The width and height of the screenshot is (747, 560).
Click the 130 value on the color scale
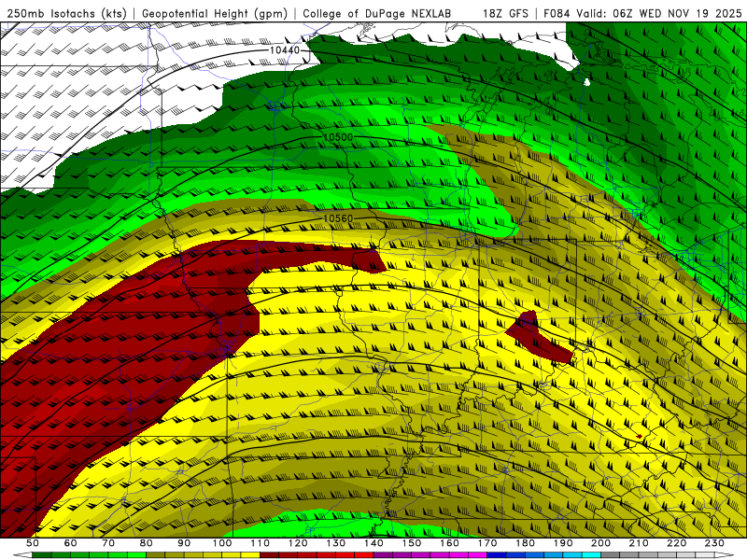click(336, 543)
